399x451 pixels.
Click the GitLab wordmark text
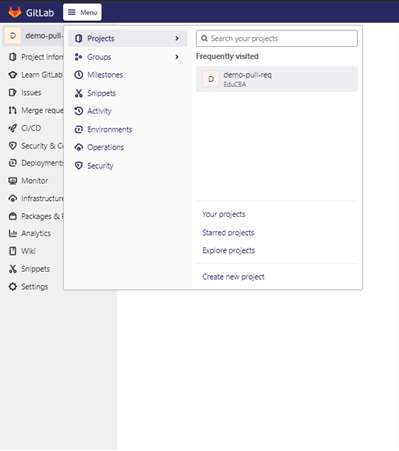coord(40,13)
